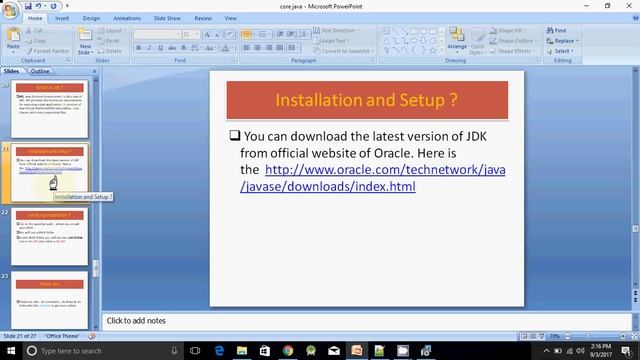The width and height of the screenshot is (640, 360).
Task: Toggle Strikethrough formatting
Action: (x=172, y=48)
